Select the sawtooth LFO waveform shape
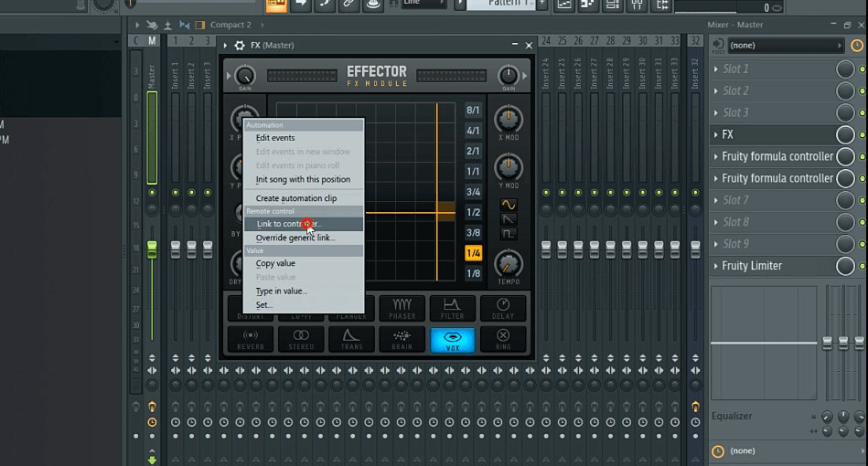This screenshot has width=868, height=466. click(509, 219)
